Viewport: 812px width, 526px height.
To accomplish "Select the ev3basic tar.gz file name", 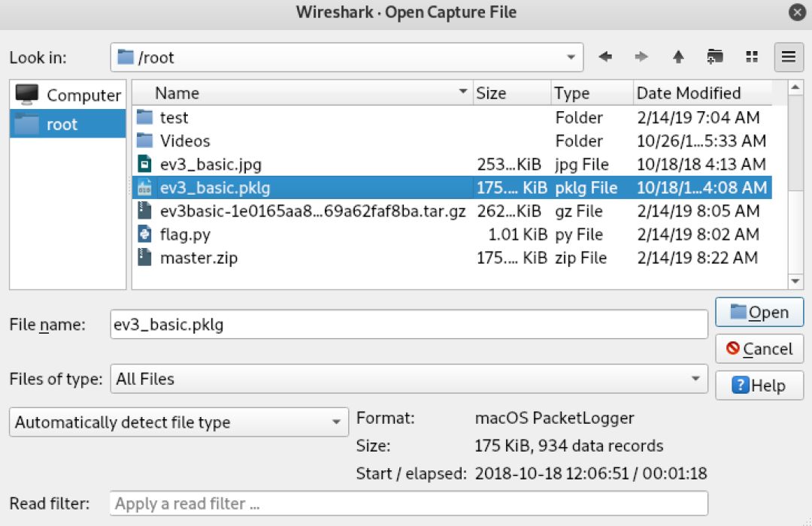I will [x=313, y=210].
